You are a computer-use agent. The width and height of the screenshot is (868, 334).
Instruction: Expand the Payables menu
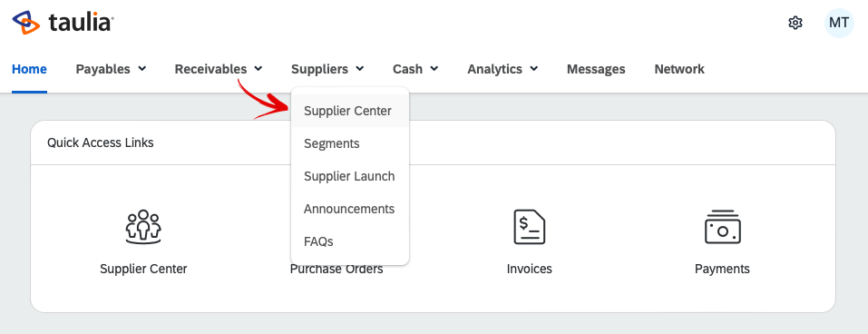click(x=111, y=69)
